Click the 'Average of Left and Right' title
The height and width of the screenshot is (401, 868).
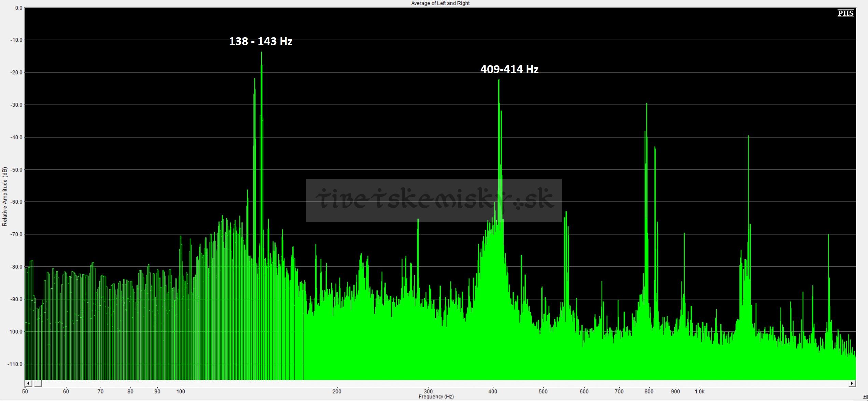tap(440, 3)
